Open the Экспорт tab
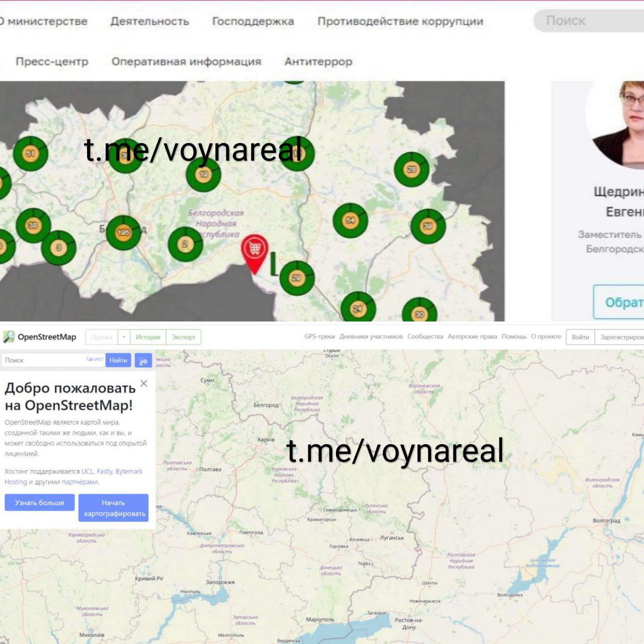 183,337
